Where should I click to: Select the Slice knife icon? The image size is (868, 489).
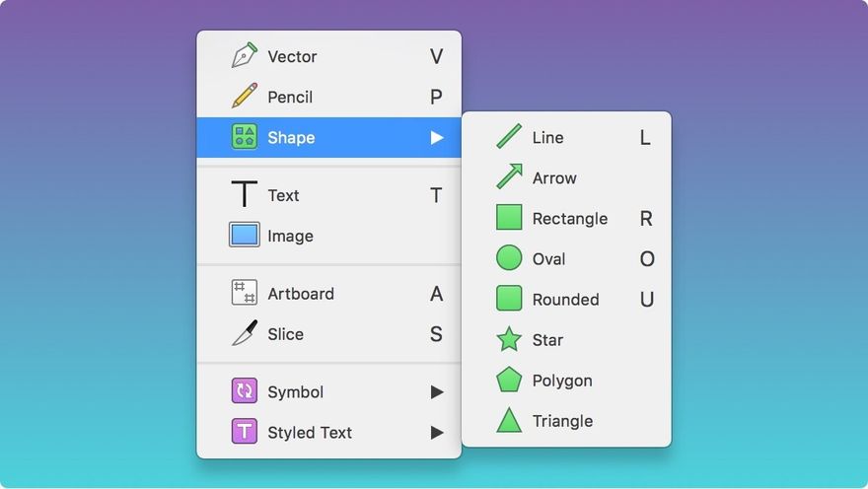(245, 333)
